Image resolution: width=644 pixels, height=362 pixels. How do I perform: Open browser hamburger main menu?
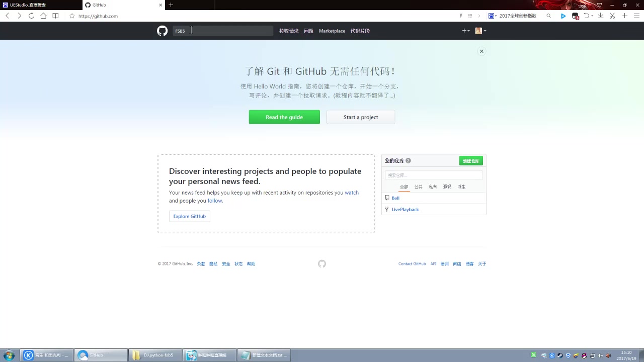click(x=636, y=16)
